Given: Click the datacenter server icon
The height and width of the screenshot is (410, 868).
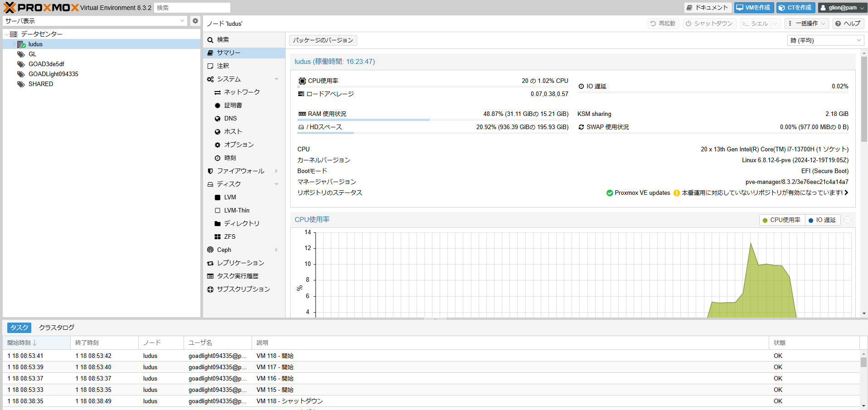Looking at the screenshot, I should (14, 34).
